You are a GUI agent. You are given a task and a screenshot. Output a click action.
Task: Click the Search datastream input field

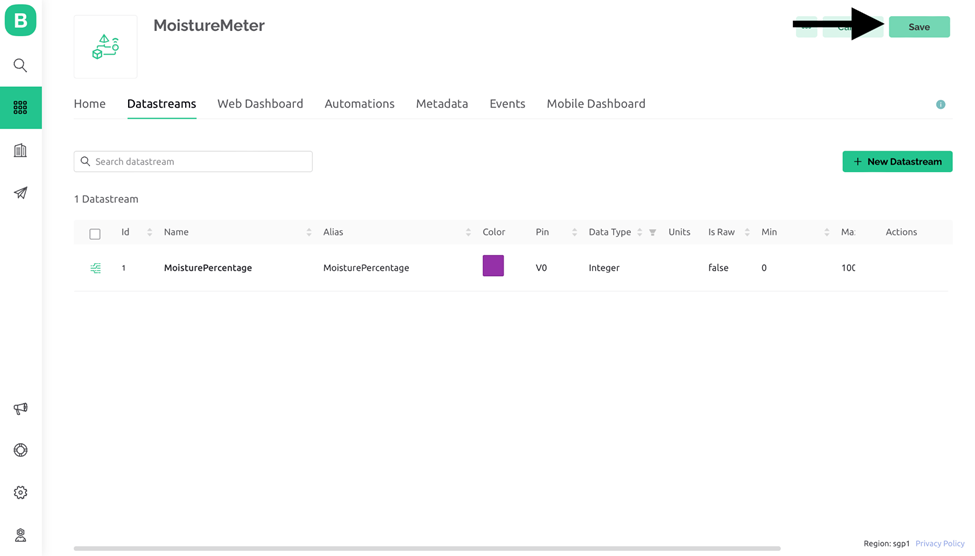coord(193,162)
